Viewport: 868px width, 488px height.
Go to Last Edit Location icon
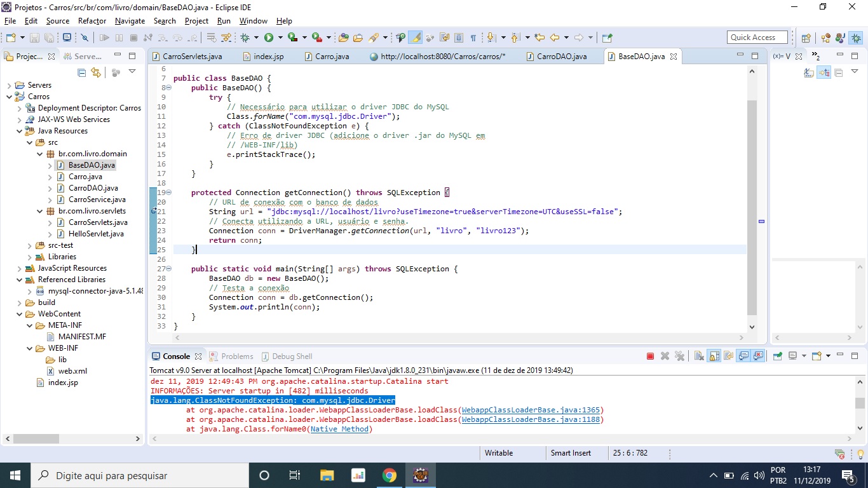pos(539,37)
